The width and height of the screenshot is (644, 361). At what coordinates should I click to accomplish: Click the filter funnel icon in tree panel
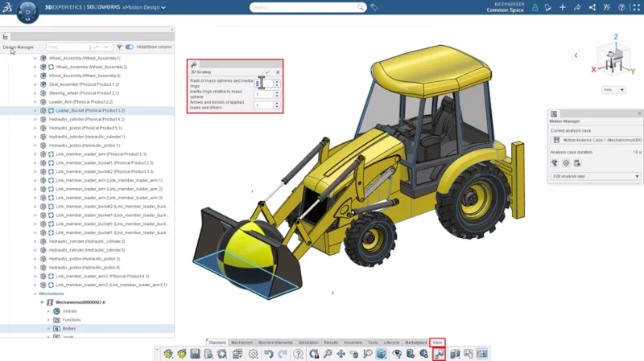point(119,47)
